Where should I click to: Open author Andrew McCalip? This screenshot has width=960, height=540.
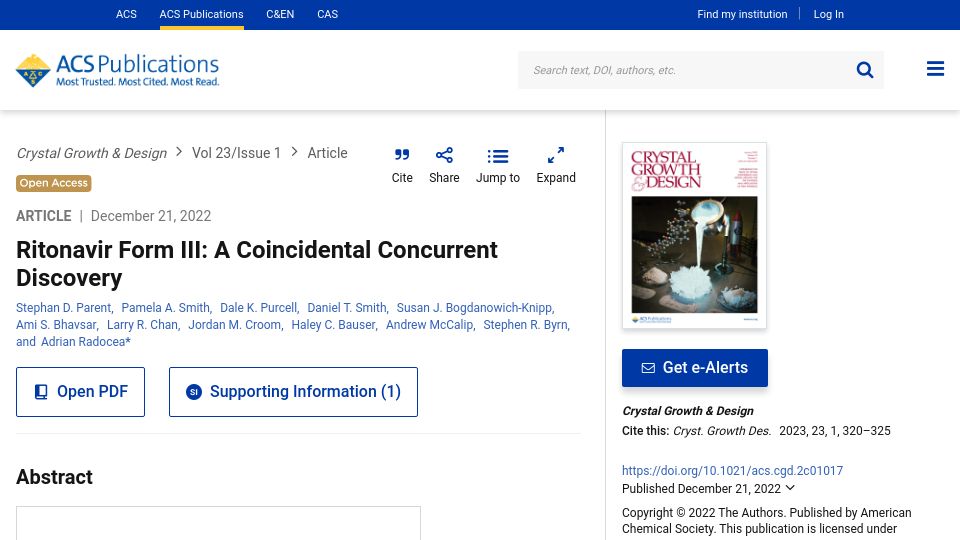click(430, 325)
